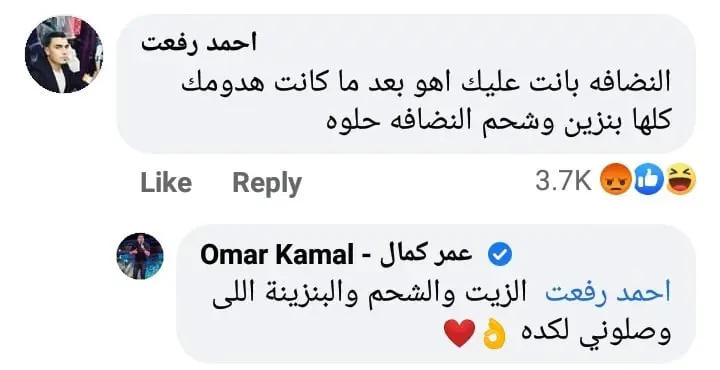Click the comment line كلها بنزين وشحم
The width and height of the screenshot is (720, 370).
(x=499, y=121)
